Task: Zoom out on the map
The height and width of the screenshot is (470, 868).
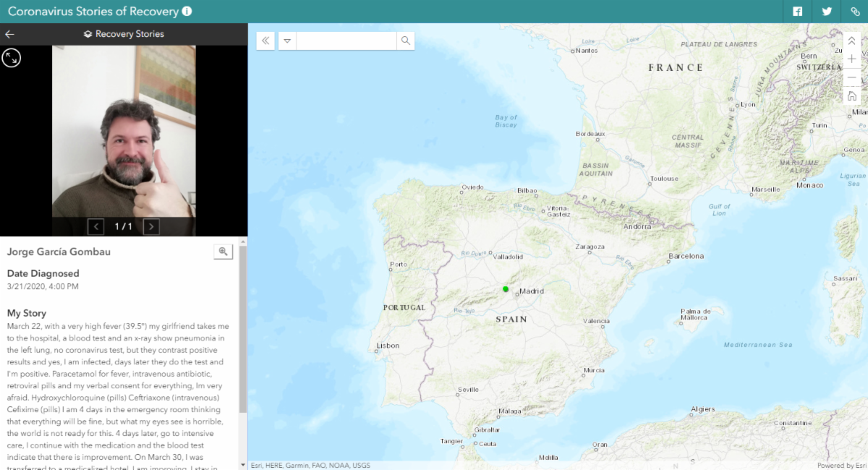Action: 851,77
